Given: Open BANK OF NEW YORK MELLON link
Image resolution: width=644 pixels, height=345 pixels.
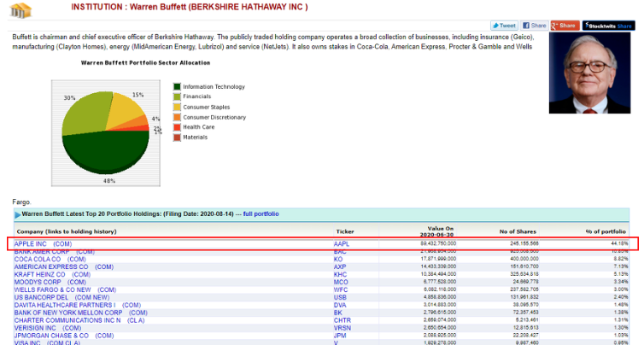Looking at the screenshot, I should click(x=80, y=313).
